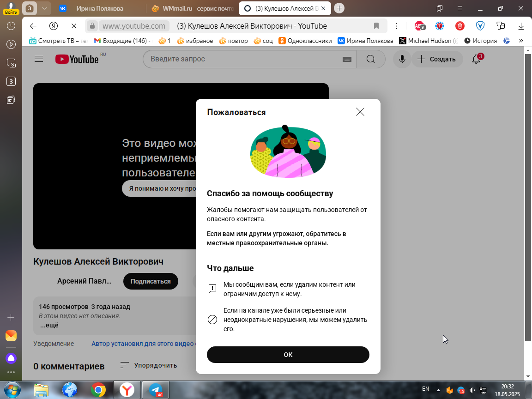
Task: Launch Alice assistant in sidebar
Action: coord(11,358)
